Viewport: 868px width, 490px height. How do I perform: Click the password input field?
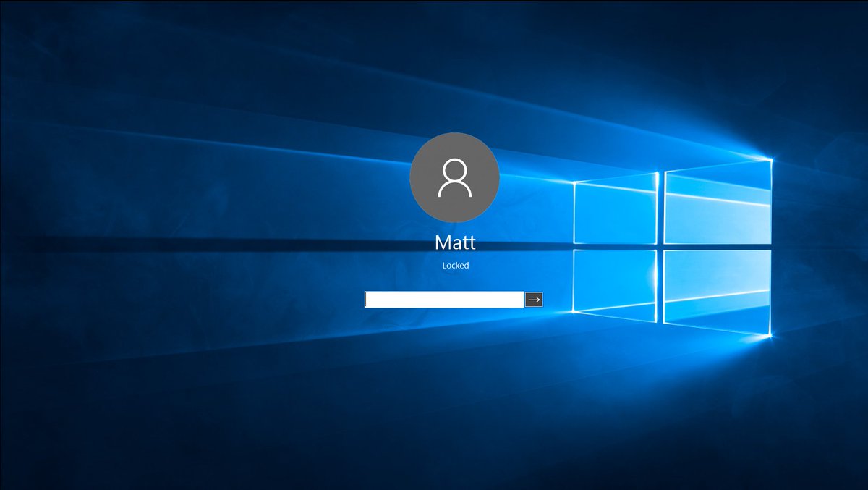(x=444, y=300)
